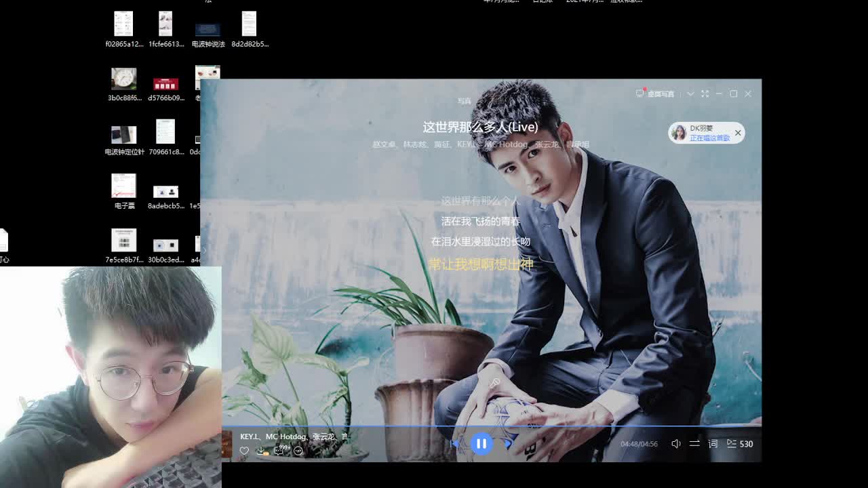Select the d5766b09... desktop file
Image resolution: width=868 pixels, height=488 pixels.
point(166,88)
